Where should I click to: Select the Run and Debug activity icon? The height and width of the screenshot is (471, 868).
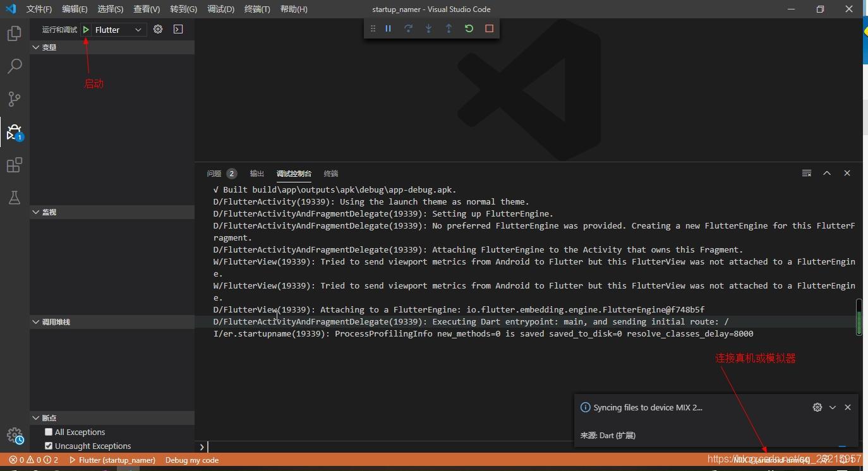point(14,132)
